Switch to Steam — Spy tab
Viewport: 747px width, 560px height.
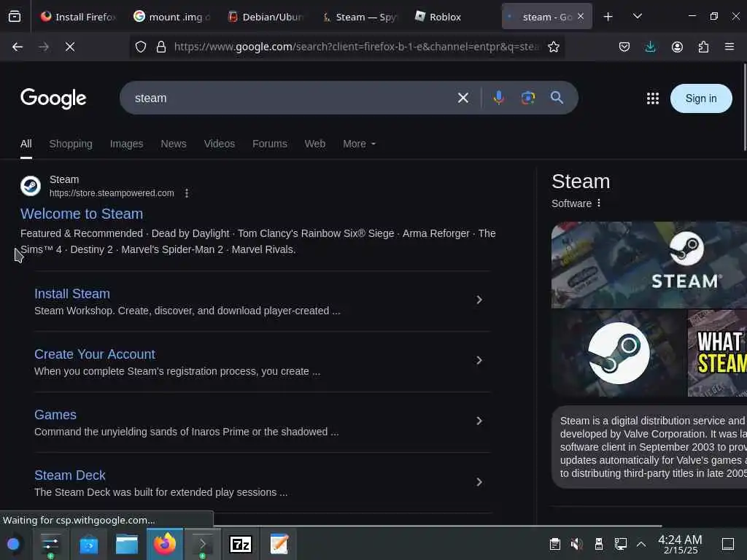click(x=360, y=17)
